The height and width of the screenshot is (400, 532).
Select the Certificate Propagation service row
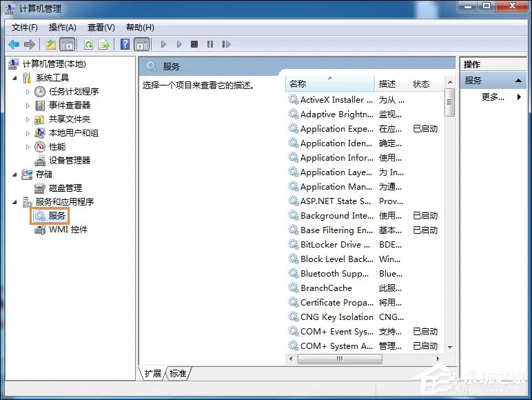click(x=365, y=303)
